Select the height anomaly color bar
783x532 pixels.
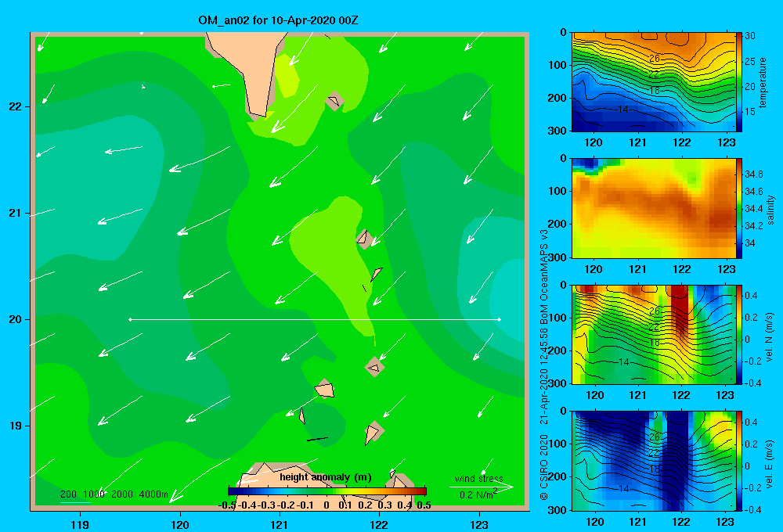tap(327, 491)
